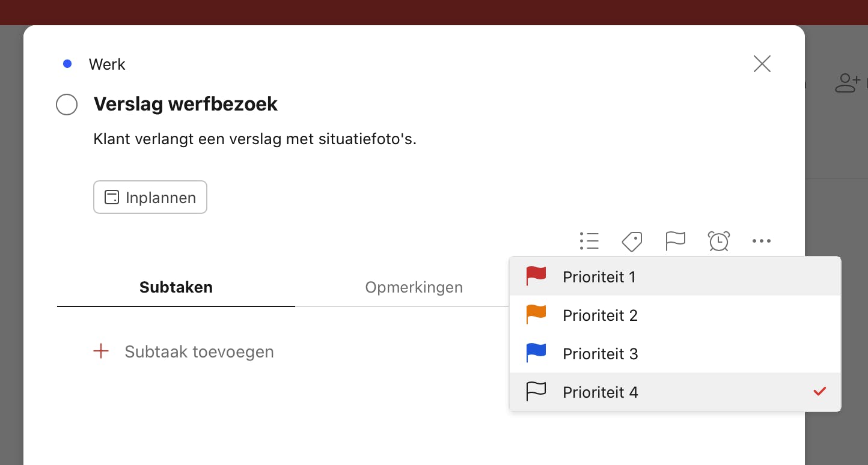Open the Werk project link
868x465 pixels.
(107, 64)
